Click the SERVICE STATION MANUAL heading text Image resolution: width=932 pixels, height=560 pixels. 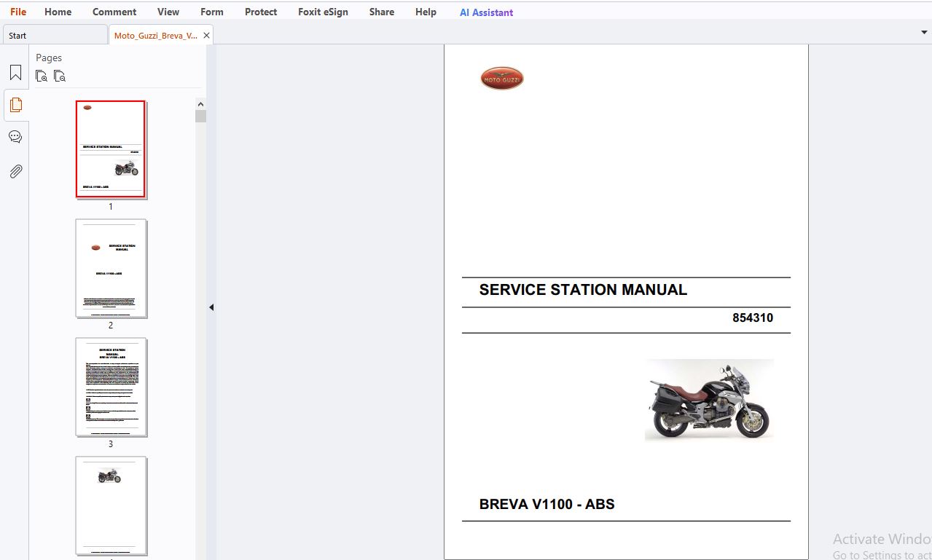tap(583, 290)
